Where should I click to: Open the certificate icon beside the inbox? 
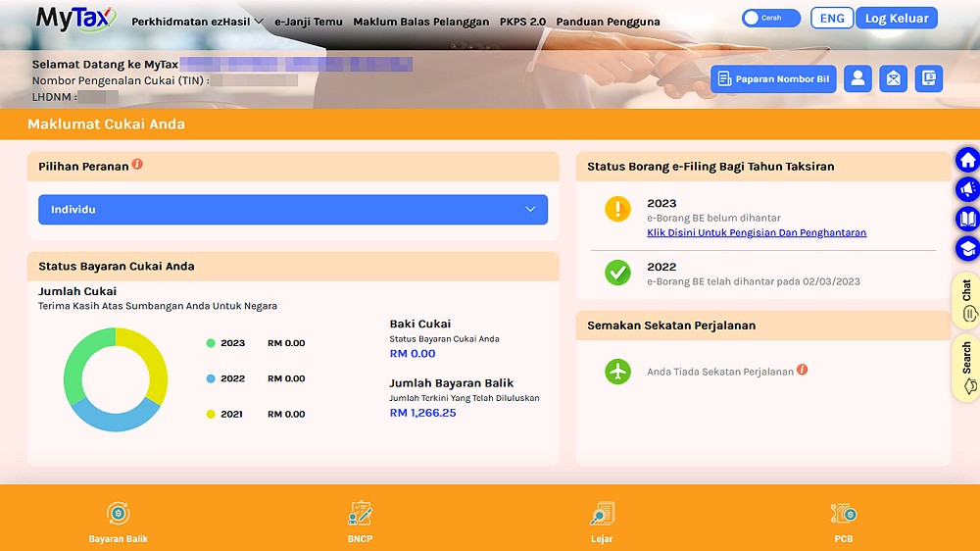pyautogui.click(x=929, y=78)
